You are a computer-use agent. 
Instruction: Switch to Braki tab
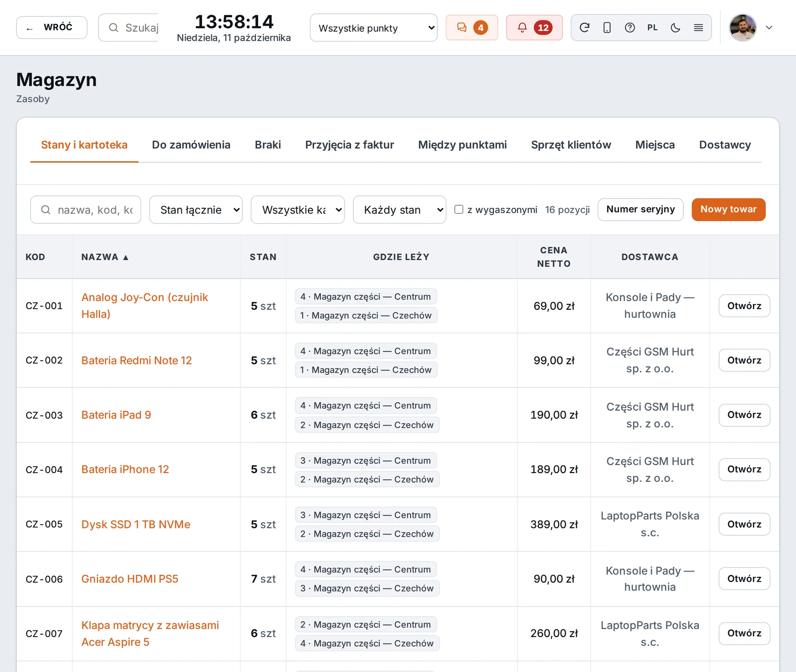coord(268,145)
